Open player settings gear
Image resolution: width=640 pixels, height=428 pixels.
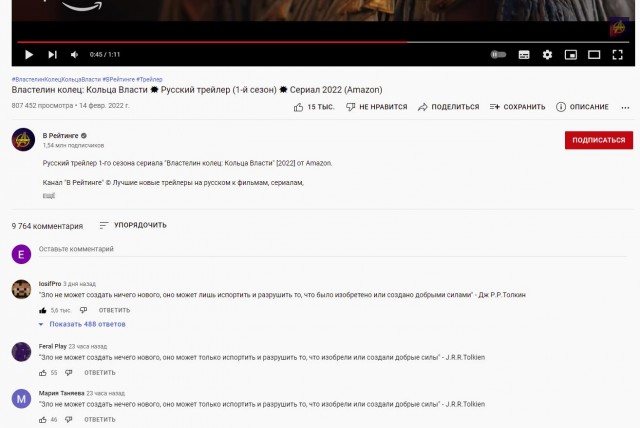click(547, 54)
